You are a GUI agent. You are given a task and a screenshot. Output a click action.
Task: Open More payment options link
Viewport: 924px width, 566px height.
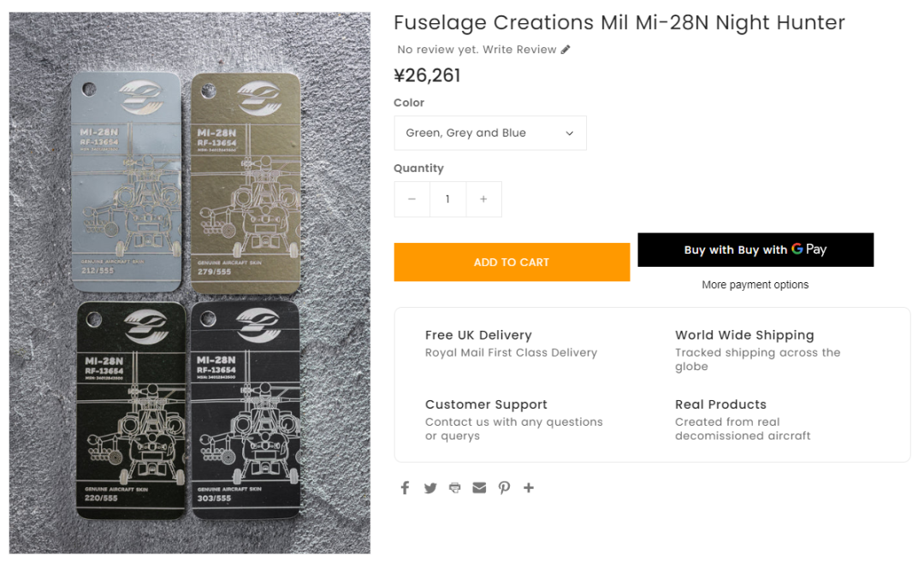(755, 285)
